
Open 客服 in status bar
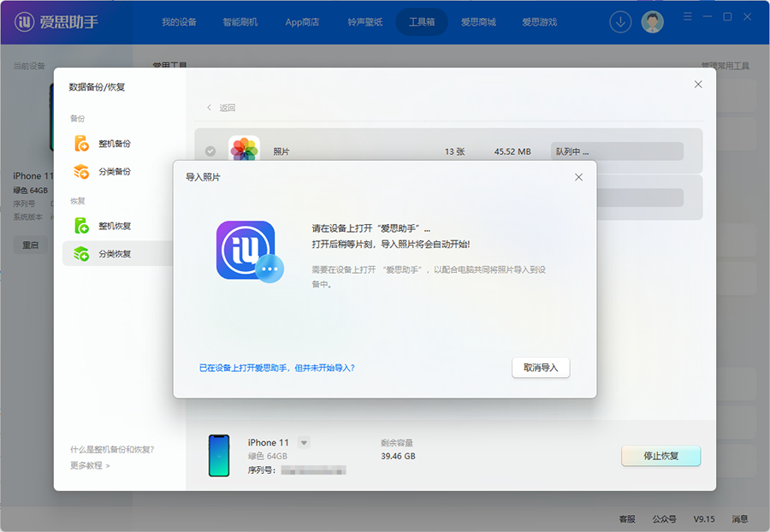click(x=626, y=519)
